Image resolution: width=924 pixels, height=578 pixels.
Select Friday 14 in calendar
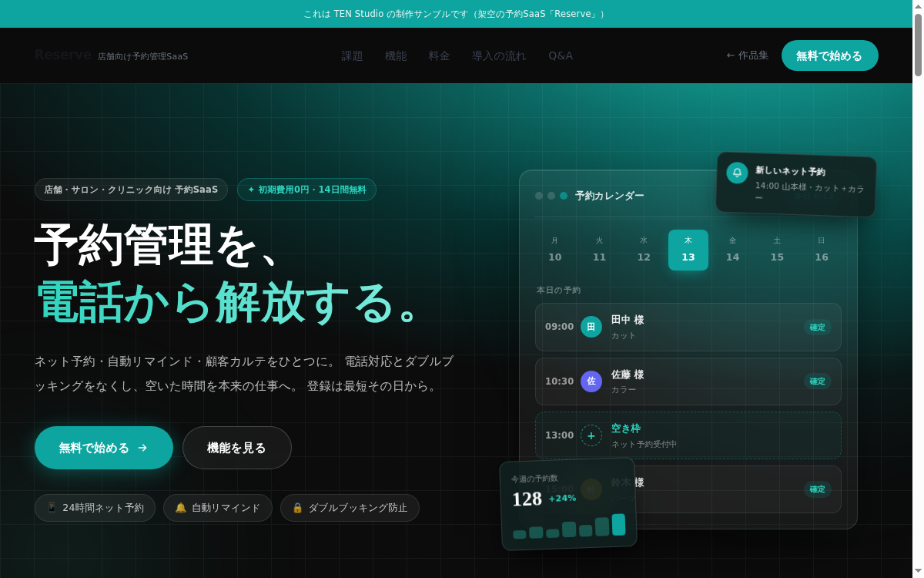[x=732, y=250]
